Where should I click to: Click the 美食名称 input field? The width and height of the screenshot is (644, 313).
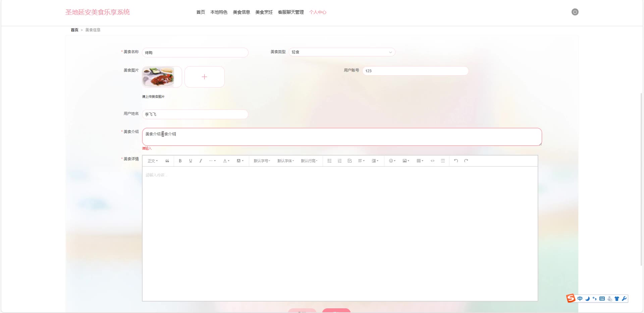pos(195,53)
